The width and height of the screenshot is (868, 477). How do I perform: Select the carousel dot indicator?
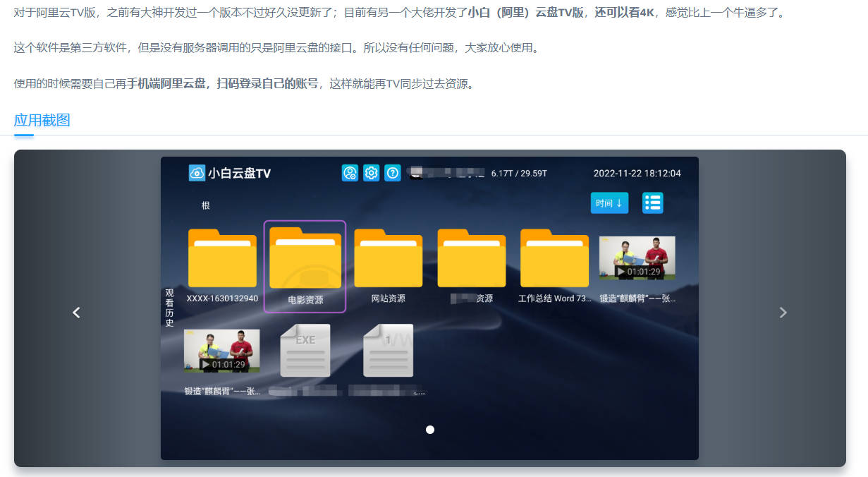[x=430, y=430]
